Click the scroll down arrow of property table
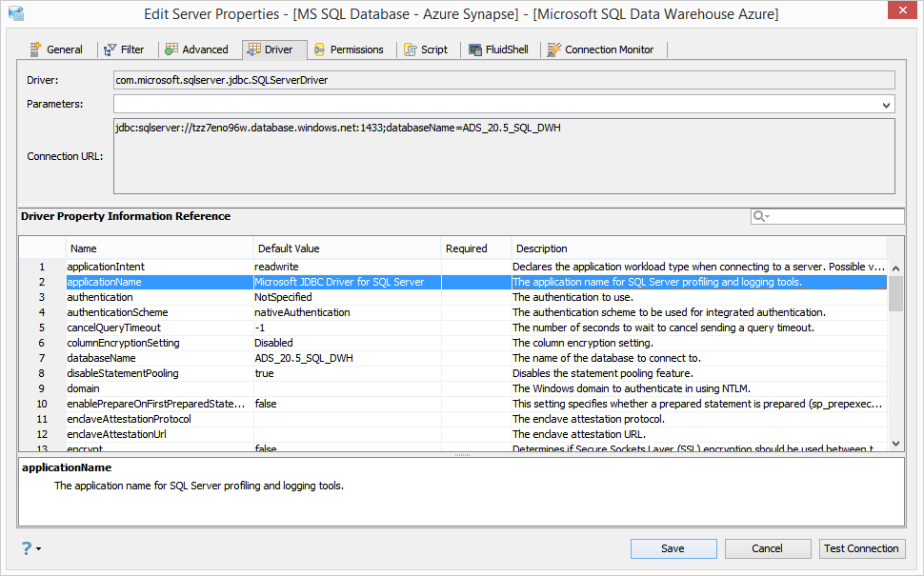924x576 pixels. [895, 444]
